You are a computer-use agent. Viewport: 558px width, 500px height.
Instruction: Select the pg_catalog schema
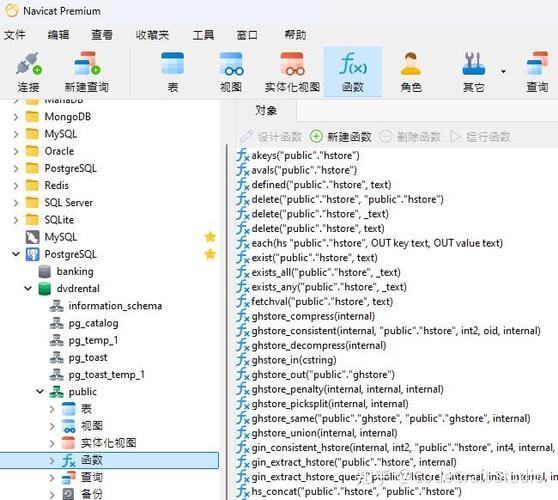coord(93,323)
